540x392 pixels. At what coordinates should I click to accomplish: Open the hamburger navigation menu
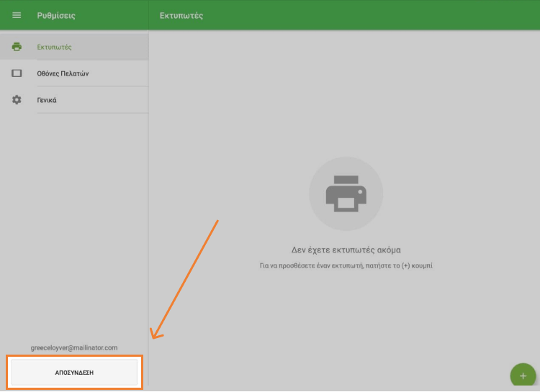(x=17, y=15)
